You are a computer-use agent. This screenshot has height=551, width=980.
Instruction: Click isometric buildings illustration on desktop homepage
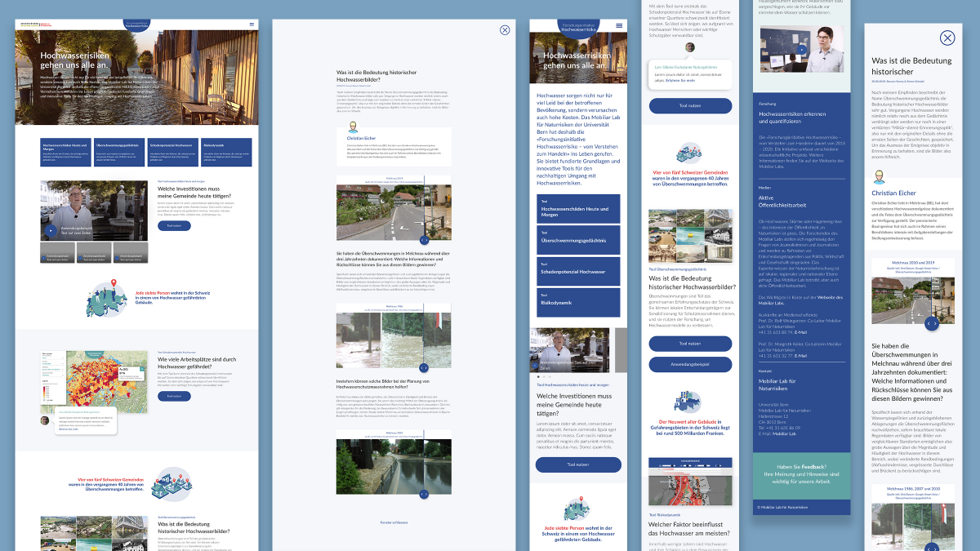tap(171, 484)
